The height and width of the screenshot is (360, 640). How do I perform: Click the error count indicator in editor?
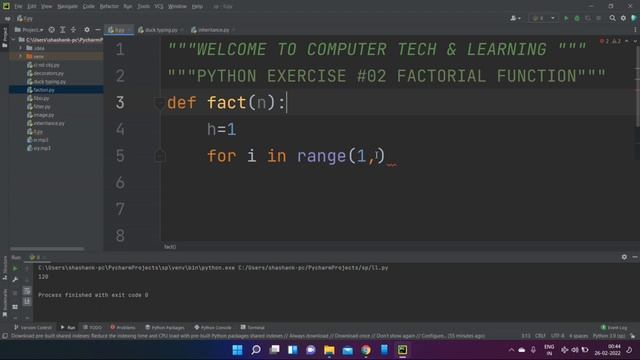click(604, 41)
